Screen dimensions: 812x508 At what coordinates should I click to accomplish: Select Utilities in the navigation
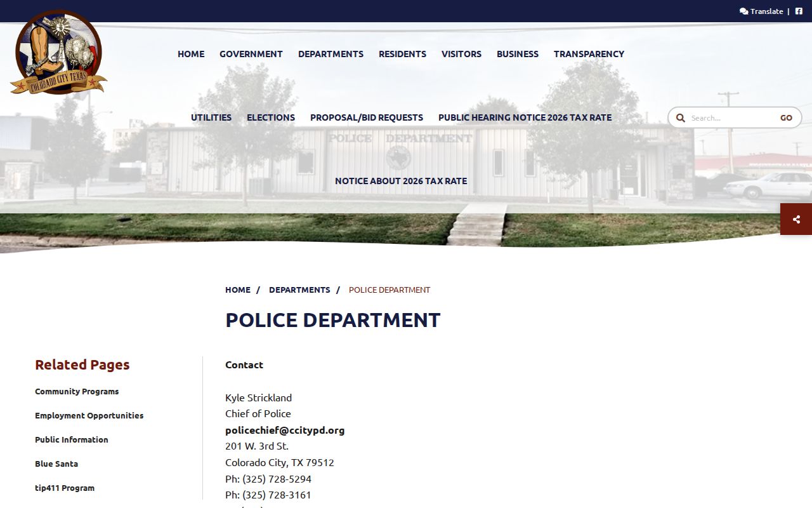(211, 117)
